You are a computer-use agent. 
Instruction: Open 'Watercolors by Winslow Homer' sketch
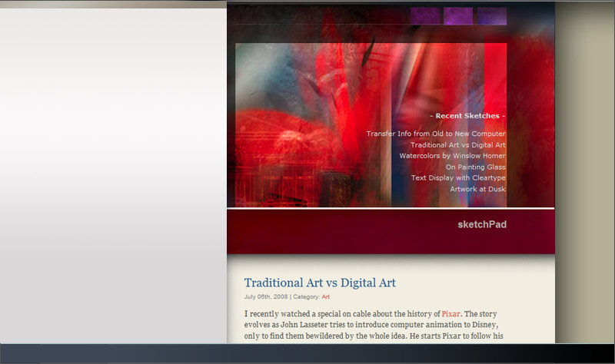[452, 156]
